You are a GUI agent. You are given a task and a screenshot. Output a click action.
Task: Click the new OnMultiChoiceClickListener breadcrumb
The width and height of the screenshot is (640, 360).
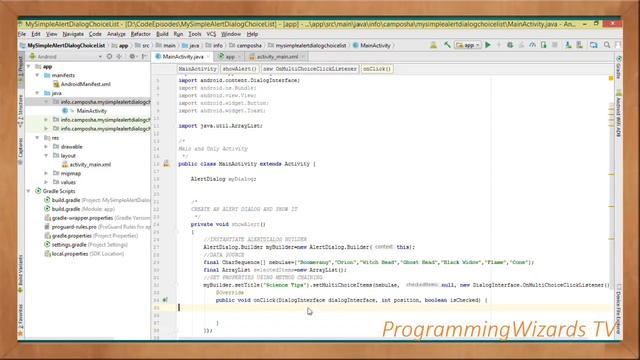(x=310, y=69)
